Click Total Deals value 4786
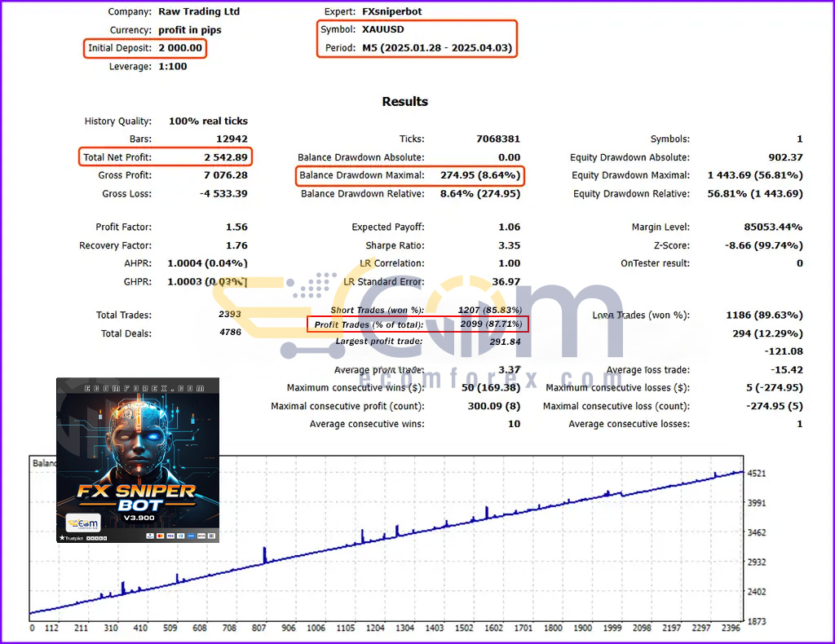Screen dimensions: 835x644 click(x=230, y=332)
